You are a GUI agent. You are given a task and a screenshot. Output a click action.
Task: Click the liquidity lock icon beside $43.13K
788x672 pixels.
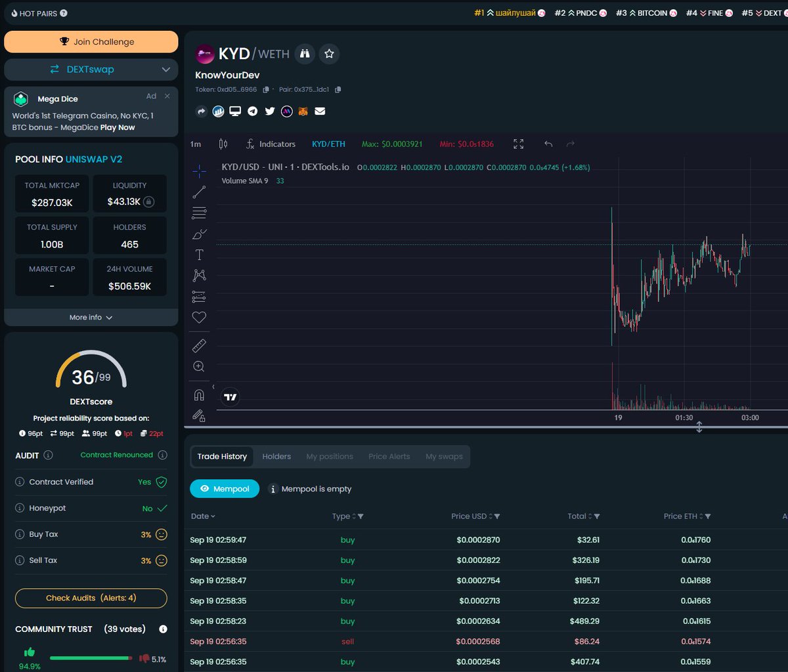(149, 201)
